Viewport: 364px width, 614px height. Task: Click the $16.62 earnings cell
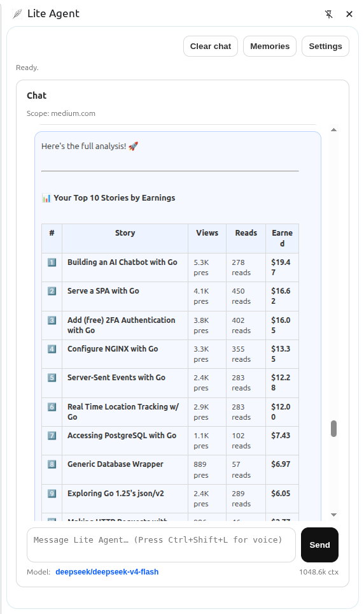click(x=281, y=296)
